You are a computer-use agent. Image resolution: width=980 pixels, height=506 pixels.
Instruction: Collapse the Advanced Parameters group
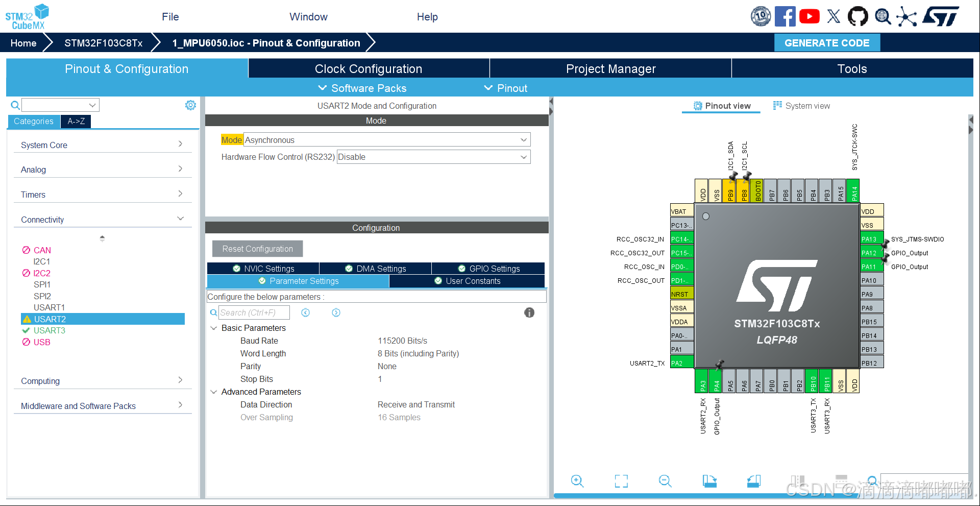(x=214, y=392)
